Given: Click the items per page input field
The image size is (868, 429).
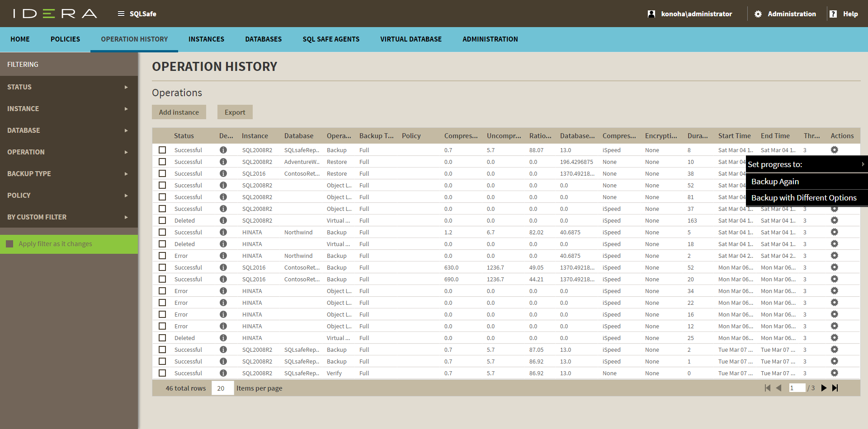Looking at the screenshot, I should 222,388.
